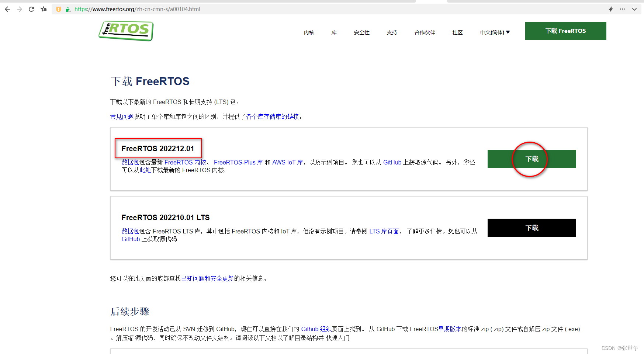
Task: Expand the chevron dropdown at toolbar end
Action: coord(634,9)
